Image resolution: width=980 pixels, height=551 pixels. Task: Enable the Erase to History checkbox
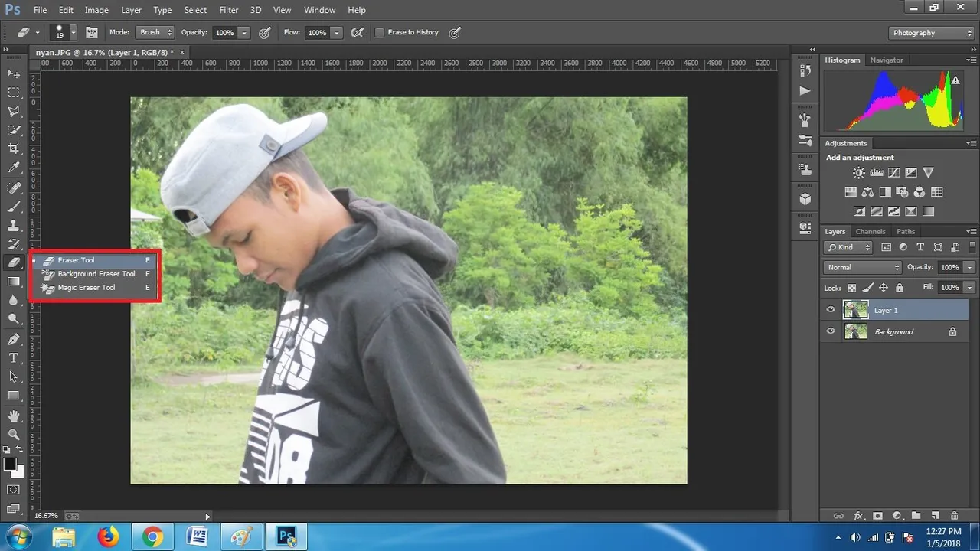click(x=379, y=33)
